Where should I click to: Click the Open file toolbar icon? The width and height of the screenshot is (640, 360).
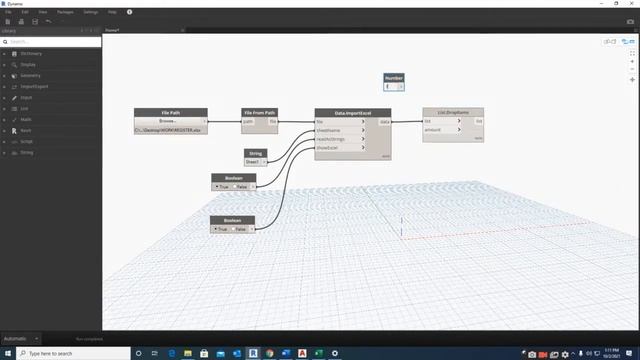point(21,22)
